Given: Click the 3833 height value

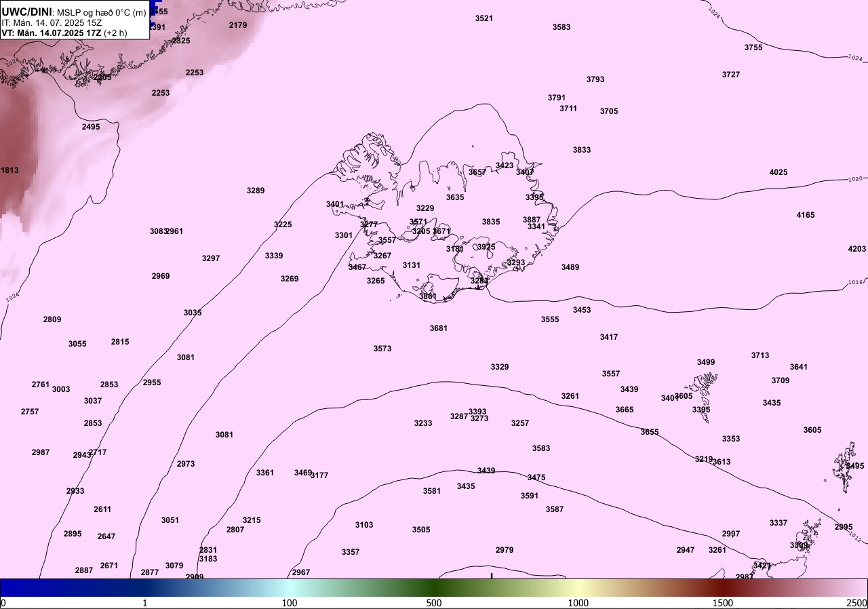Looking at the screenshot, I should tap(582, 150).
